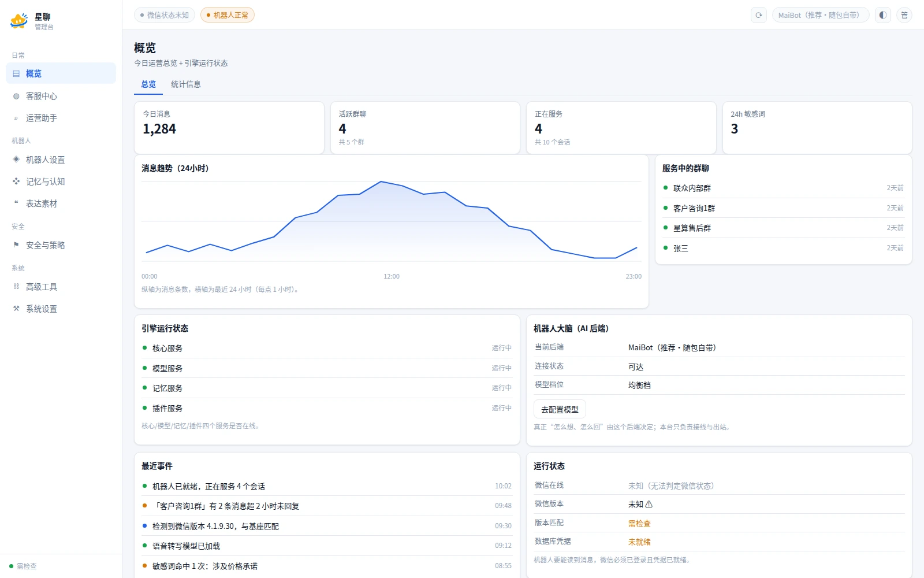Open the 管 user avatar button
Viewport: 924px width, 578px height.
[x=904, y=15]
